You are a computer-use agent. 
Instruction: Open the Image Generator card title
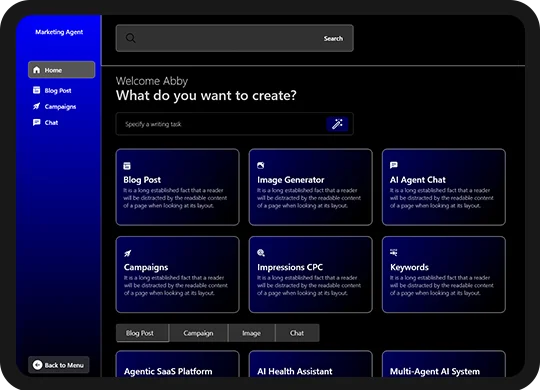click(x=291, y=180)
